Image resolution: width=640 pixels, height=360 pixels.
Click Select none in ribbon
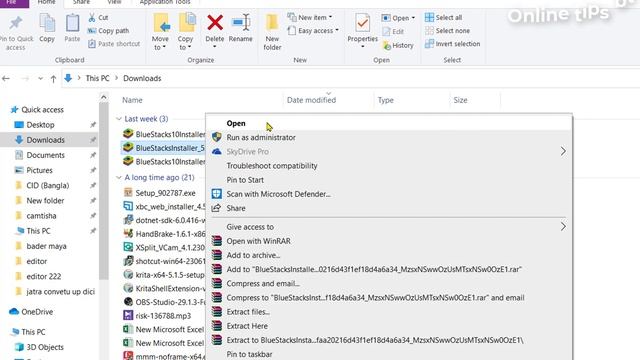click(447, 31)
